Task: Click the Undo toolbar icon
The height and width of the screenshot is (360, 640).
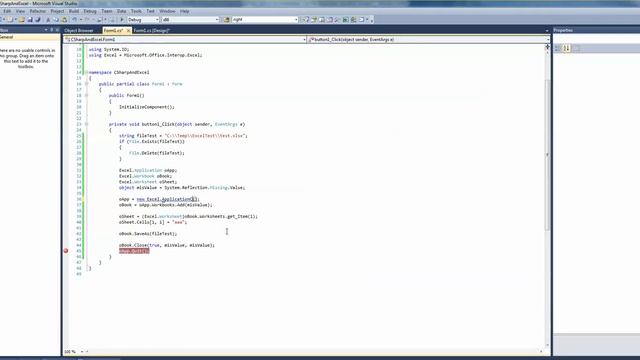Action: pyautogui.click(x=74, y=20)
